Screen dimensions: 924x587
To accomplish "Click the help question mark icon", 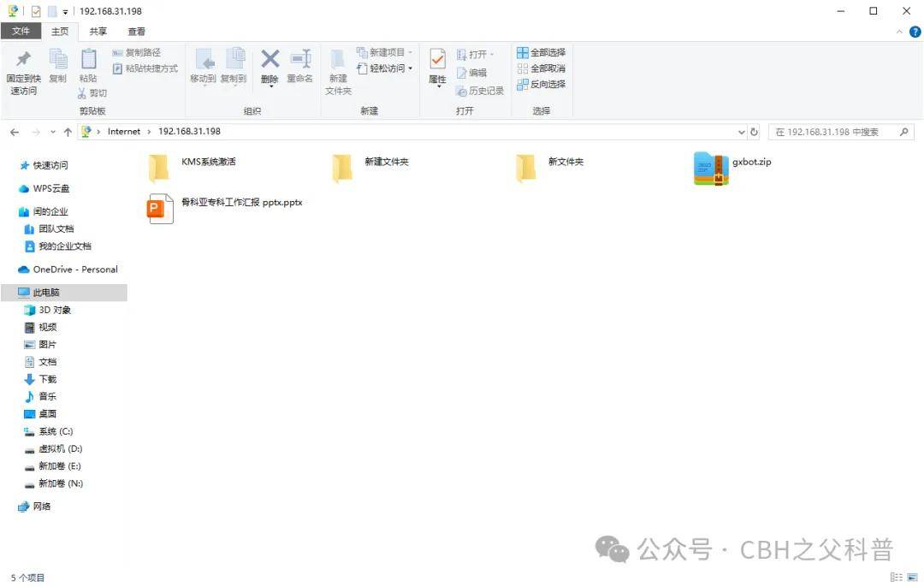I will pyautogui.click(x=915, y=32).
